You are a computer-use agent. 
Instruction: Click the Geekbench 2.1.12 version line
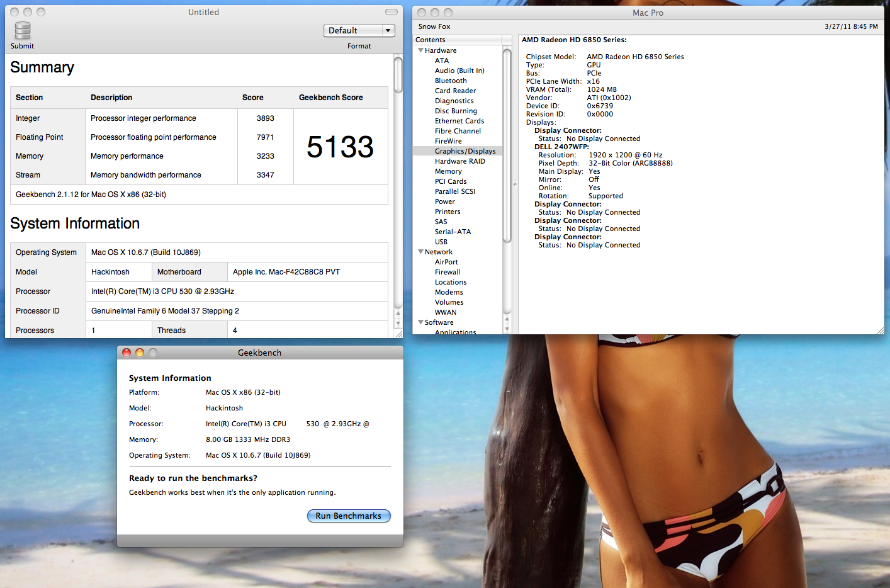[91, 195]
